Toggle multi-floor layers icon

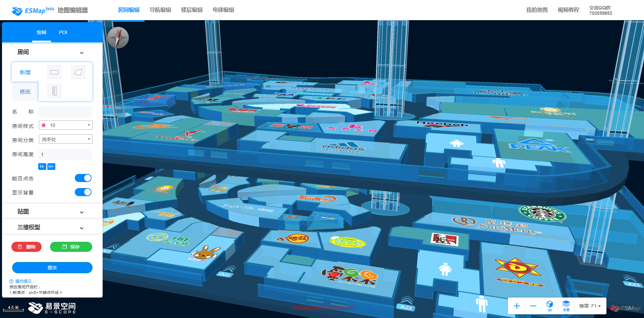(x=566, y=306)
